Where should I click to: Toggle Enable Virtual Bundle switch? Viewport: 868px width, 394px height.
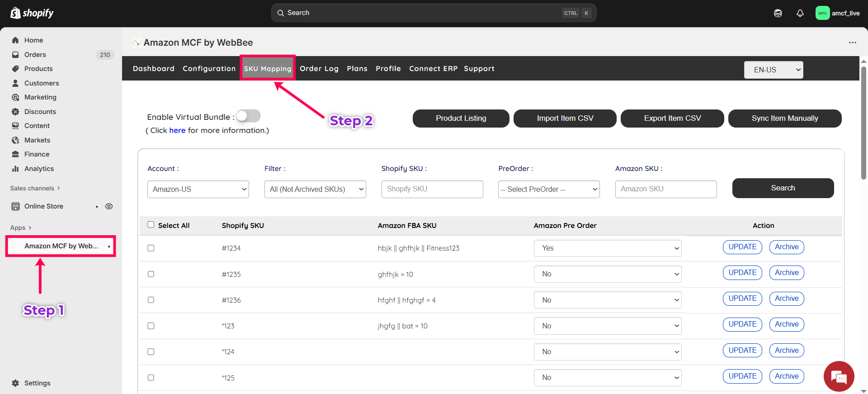coord(248,116)
